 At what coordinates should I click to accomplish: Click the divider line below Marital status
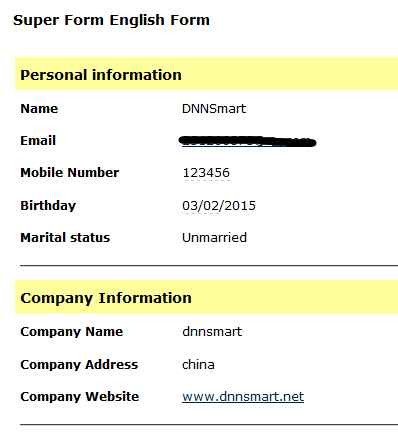click(x=209, y=266)
